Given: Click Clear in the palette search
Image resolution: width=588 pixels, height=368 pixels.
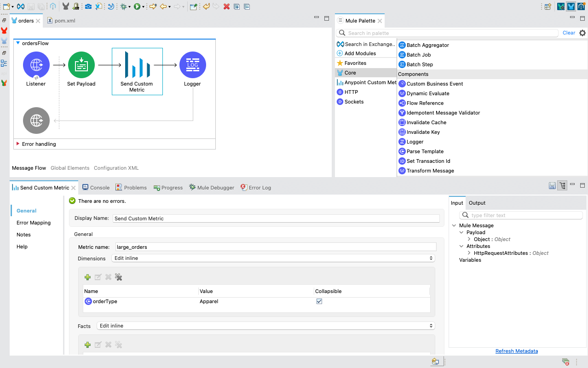Looking at the screenshot, I should [569, 33].
